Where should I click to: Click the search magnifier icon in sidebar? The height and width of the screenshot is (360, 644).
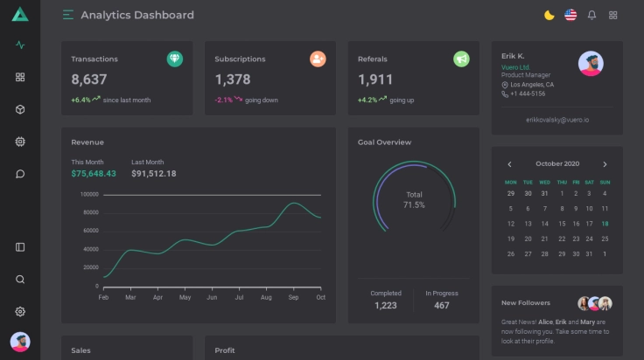[x=20, y=280]
